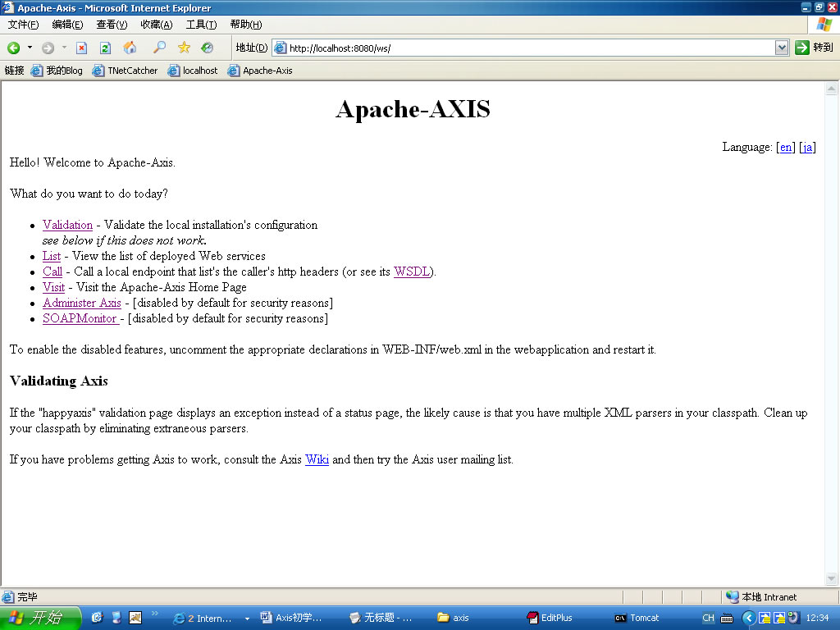Open the 编辑(E) menu
Image resolution: width=840 pixels, height=630 pixels.
[67, 25]
